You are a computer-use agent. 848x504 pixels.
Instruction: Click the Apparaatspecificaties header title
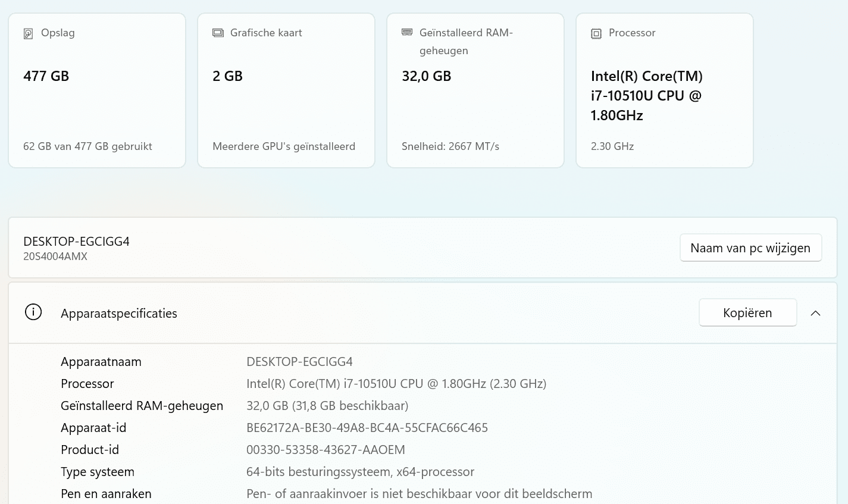pos(119,314)
